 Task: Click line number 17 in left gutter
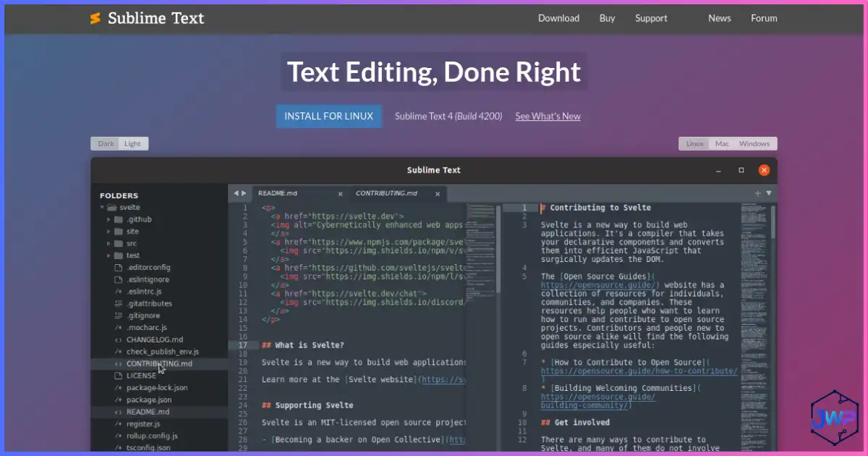[242, 345]
